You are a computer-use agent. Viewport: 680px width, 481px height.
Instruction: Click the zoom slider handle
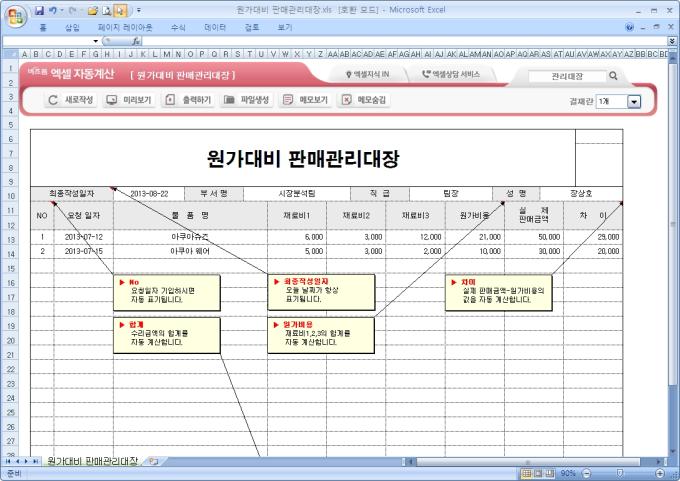(620, 473)
